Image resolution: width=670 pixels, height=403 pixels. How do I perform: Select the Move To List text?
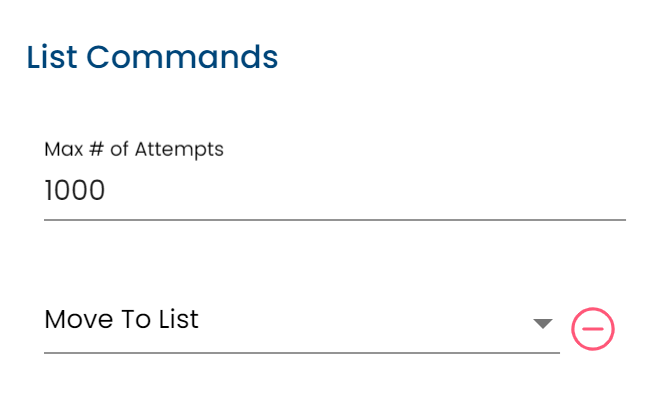121,319
